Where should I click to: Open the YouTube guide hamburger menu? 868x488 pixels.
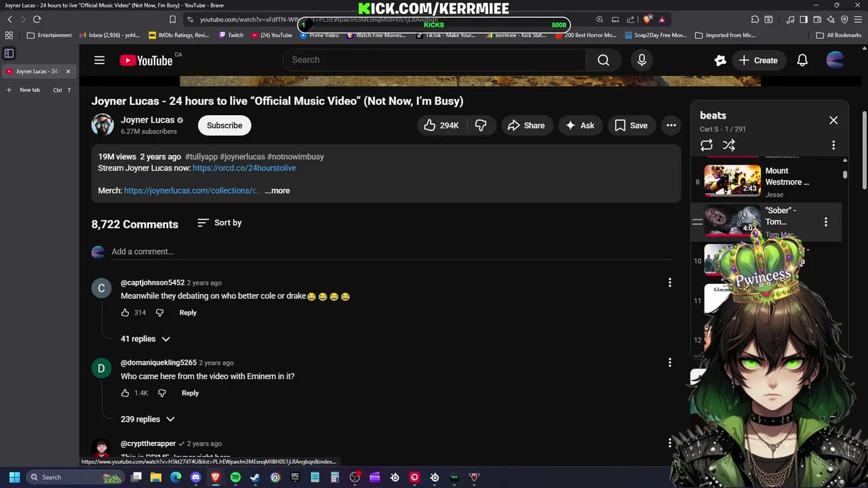tap(99, 60)
